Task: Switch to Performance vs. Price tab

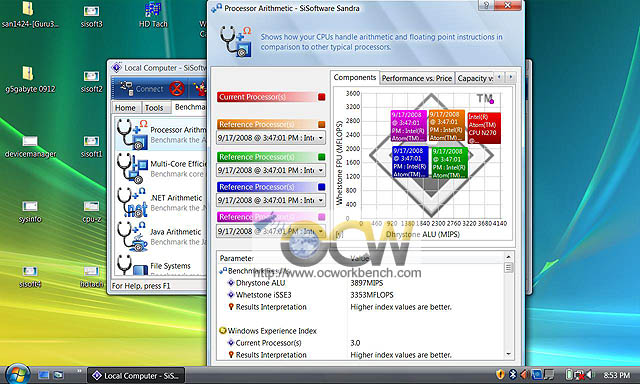Action: click(x=417, y=78)
